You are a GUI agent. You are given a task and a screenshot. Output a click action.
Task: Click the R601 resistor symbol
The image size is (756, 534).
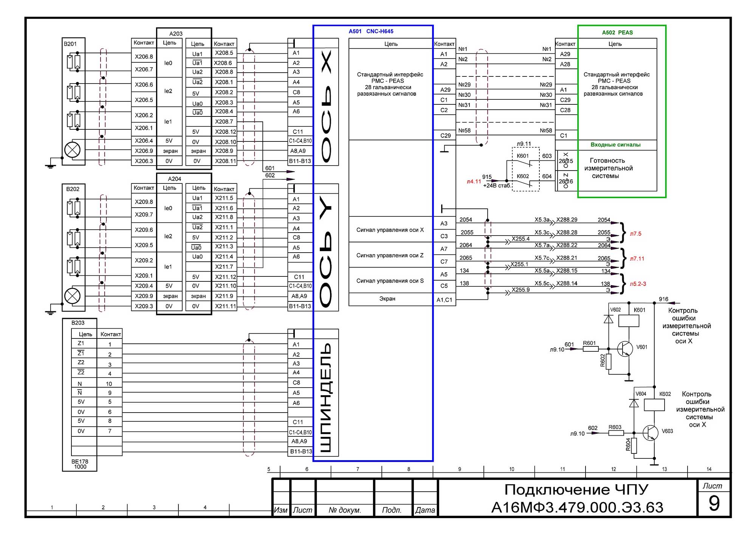point(590,349)
